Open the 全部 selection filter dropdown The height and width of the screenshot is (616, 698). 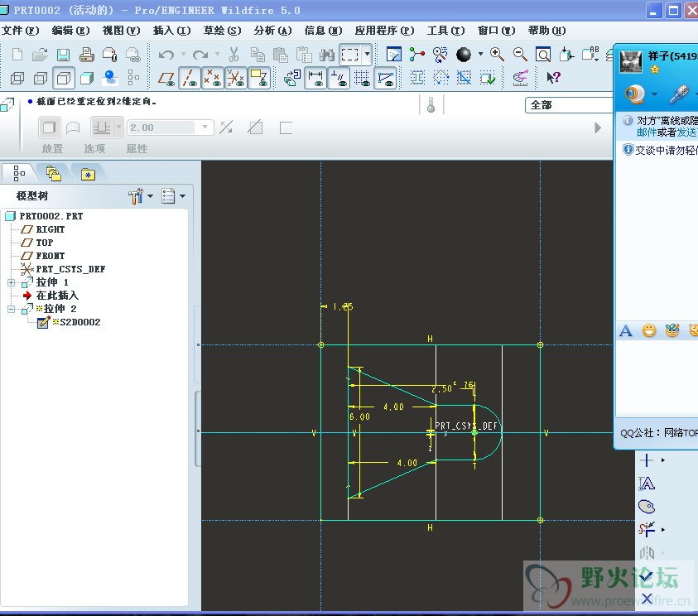(569, 105)
